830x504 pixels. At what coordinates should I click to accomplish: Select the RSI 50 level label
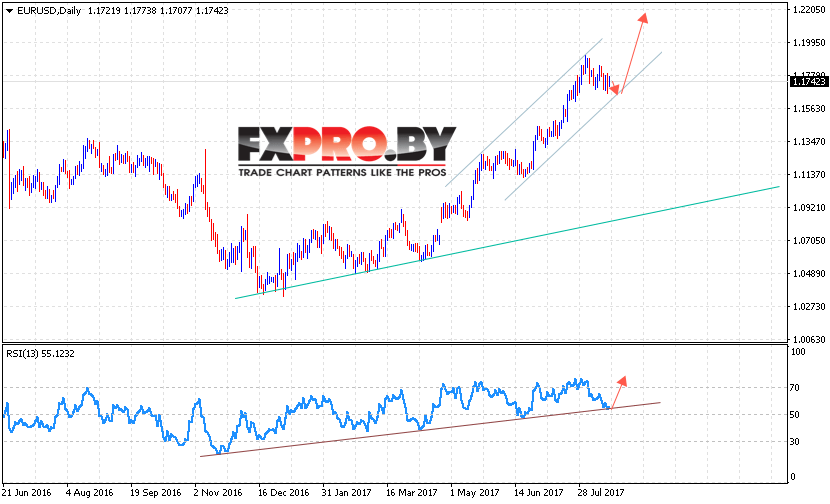[x=795, y=415]
